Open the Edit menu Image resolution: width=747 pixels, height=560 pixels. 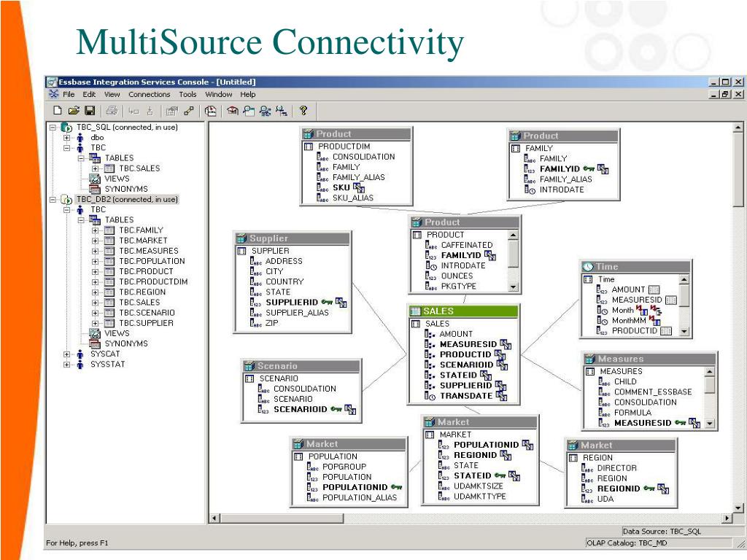[89, 94]
